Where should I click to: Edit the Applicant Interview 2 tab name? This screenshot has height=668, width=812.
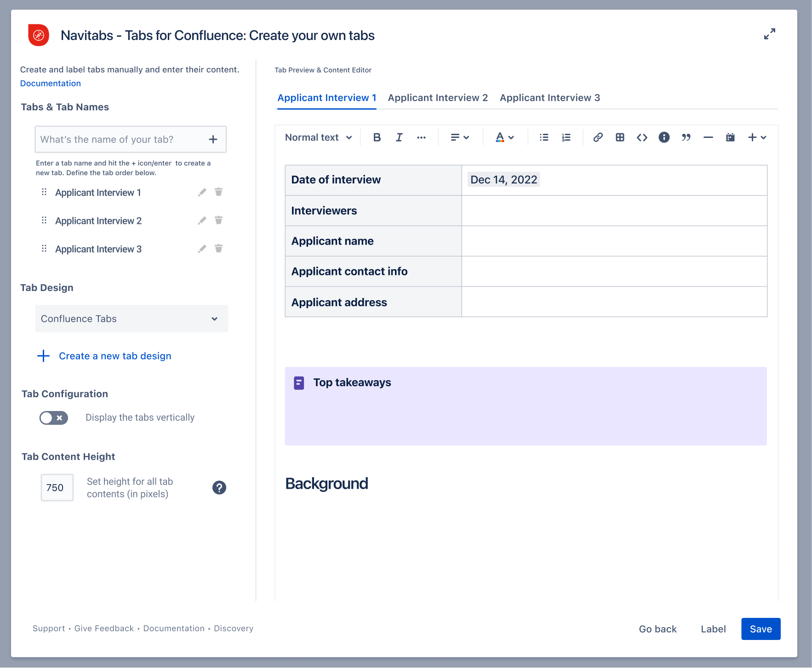202,221
